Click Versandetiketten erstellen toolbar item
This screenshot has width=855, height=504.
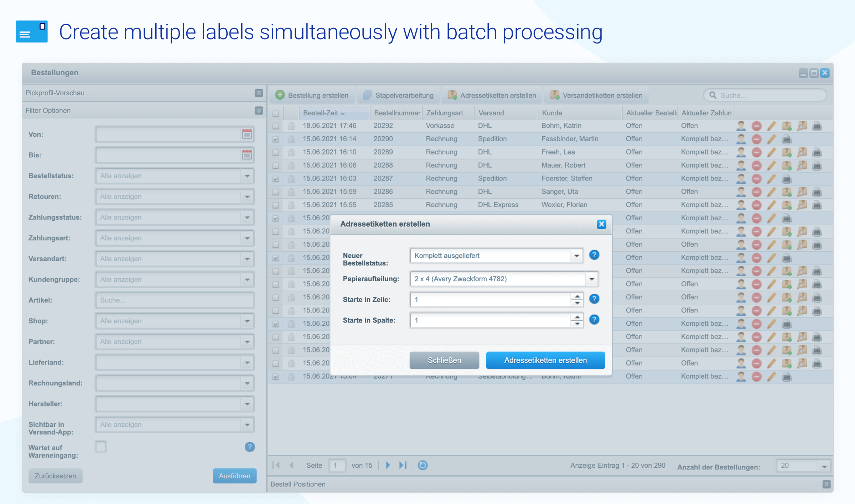[596, 95]
